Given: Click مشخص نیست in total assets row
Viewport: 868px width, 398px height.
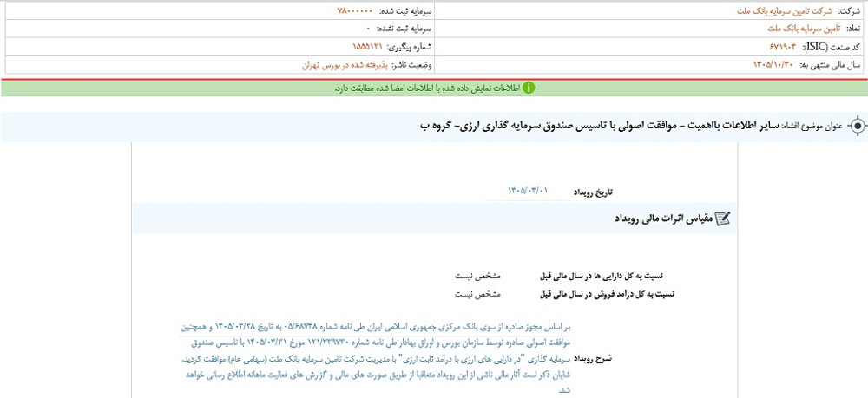Looking at the screenshot, I should [478, 276].
